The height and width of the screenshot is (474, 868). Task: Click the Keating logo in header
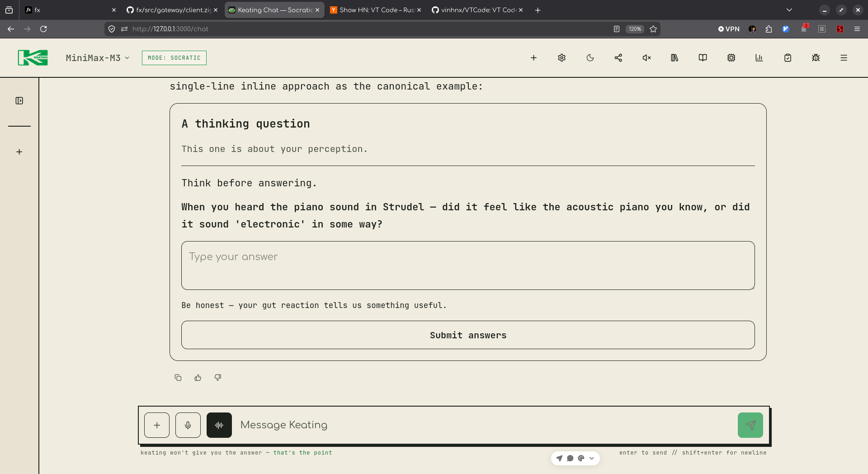(x=33, y=57)
